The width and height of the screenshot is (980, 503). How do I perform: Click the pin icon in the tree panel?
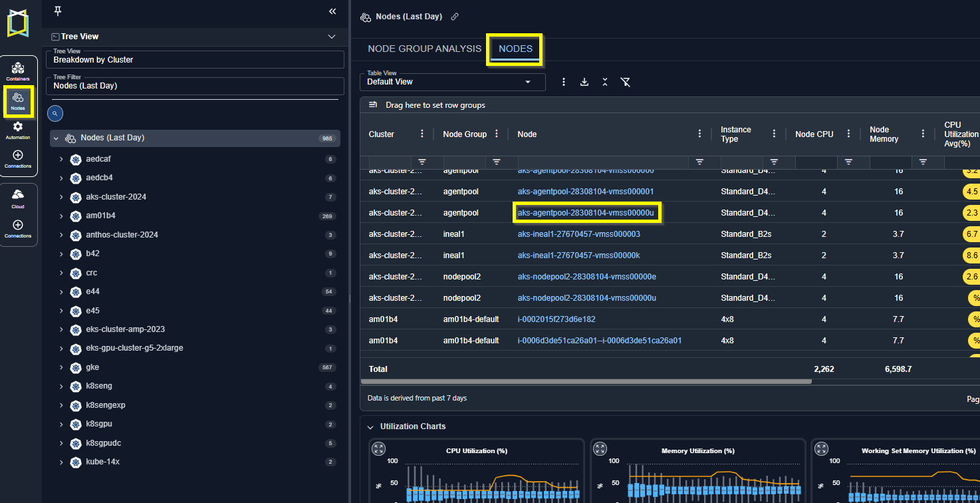(x=57, y=11)
